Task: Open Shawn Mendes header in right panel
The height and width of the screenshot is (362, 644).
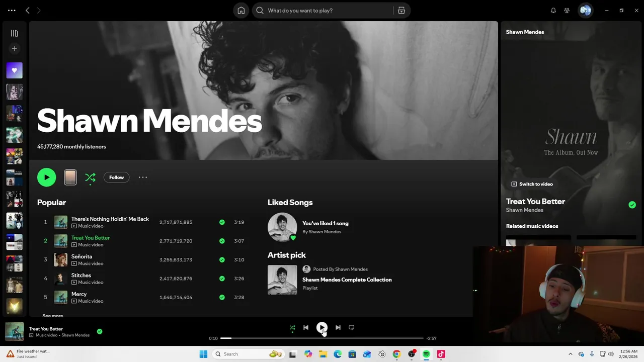Action: click(525, 32)
